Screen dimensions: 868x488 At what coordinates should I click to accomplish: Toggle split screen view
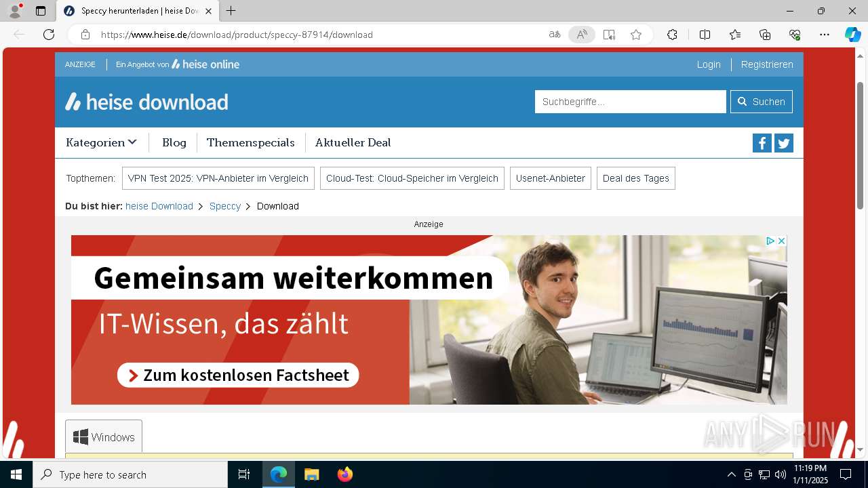705,35
